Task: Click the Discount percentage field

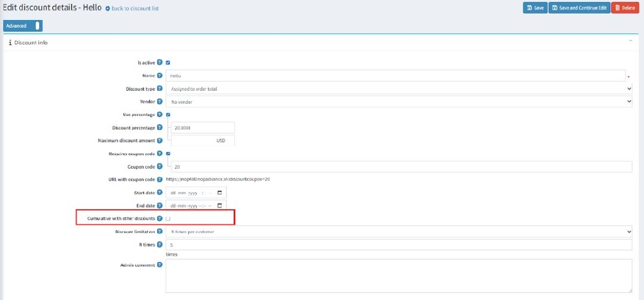Action: tap(204, 127)
